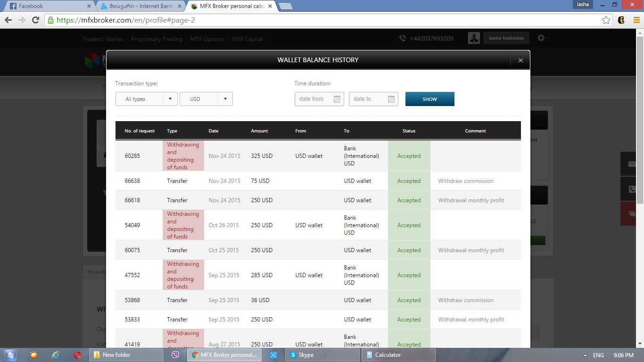Click the 'Comment' column header
The image size is (644, 362).
[x=475, y=131]
